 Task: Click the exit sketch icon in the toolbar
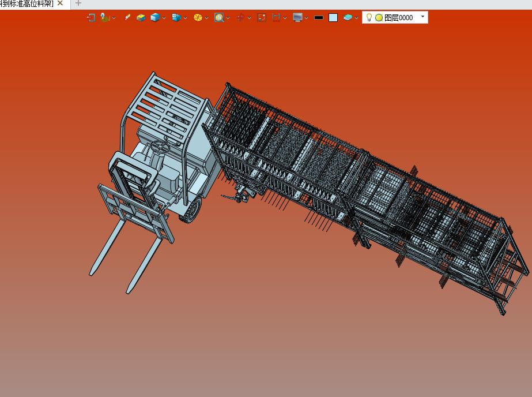tap(91, 18)
